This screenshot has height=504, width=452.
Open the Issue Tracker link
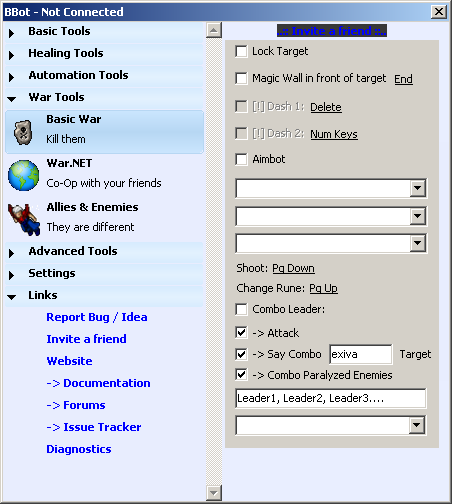tap(94, 427)
